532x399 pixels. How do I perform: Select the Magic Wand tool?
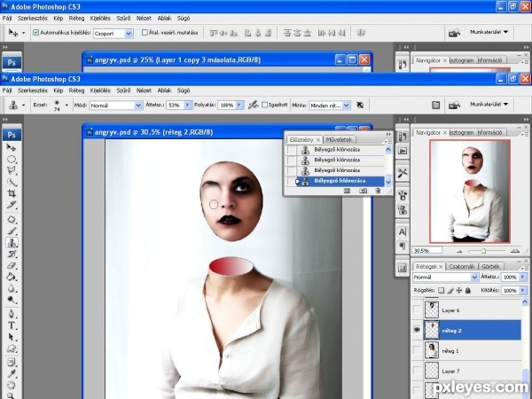pyautogui.click(x=12, y=182)
